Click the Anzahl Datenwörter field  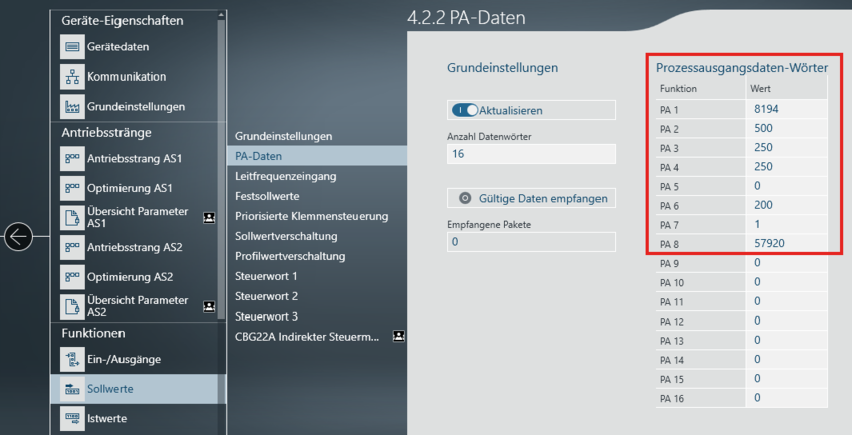[530, 155]
